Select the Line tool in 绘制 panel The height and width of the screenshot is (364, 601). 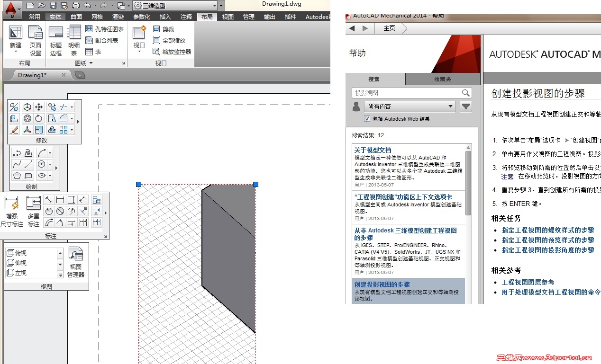28,164
